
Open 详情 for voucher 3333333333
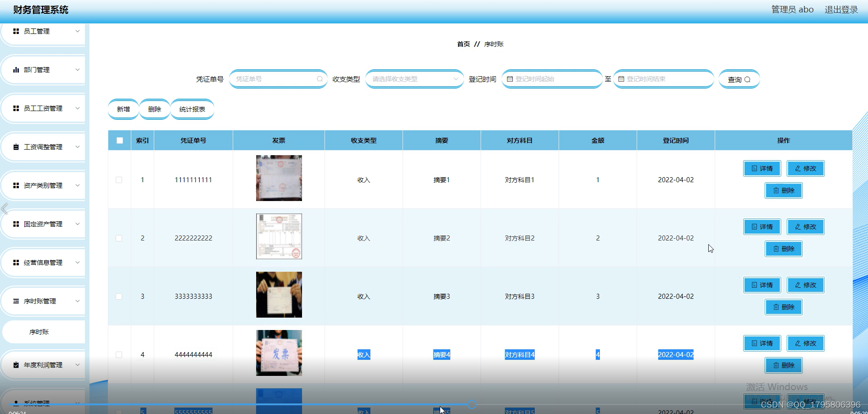tap(762, 285)
